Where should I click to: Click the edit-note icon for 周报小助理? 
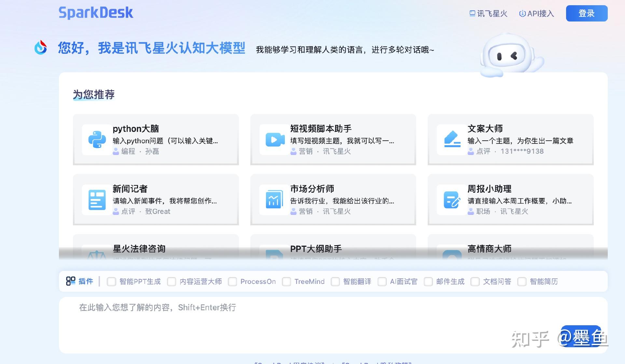(452, 200)
